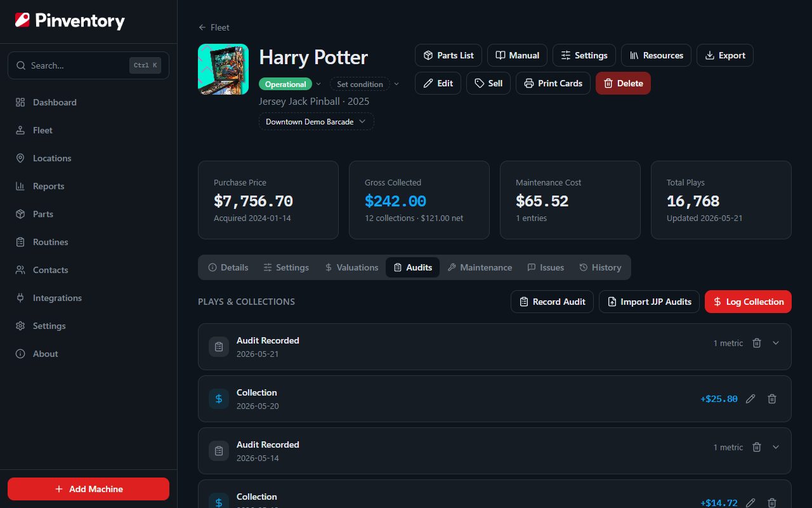Open the Operational status dropdown
The height and width of the screenshot is (508, 812).
pyautogui.click(x=290, y=84)
